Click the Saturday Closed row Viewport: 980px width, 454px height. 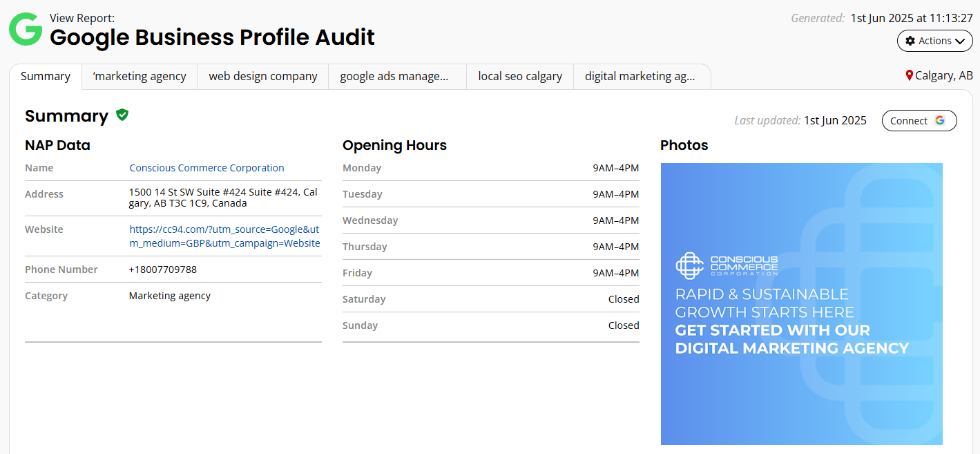pyautogui.click(x=491, y=299)
